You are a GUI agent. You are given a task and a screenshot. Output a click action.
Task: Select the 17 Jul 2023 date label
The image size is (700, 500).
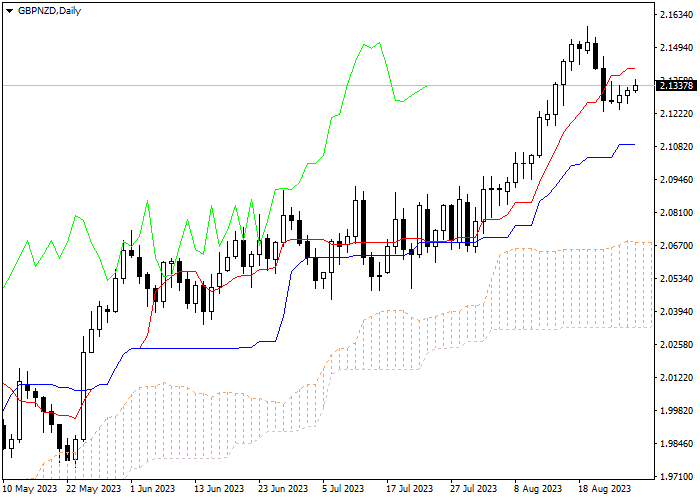point(410,489)
